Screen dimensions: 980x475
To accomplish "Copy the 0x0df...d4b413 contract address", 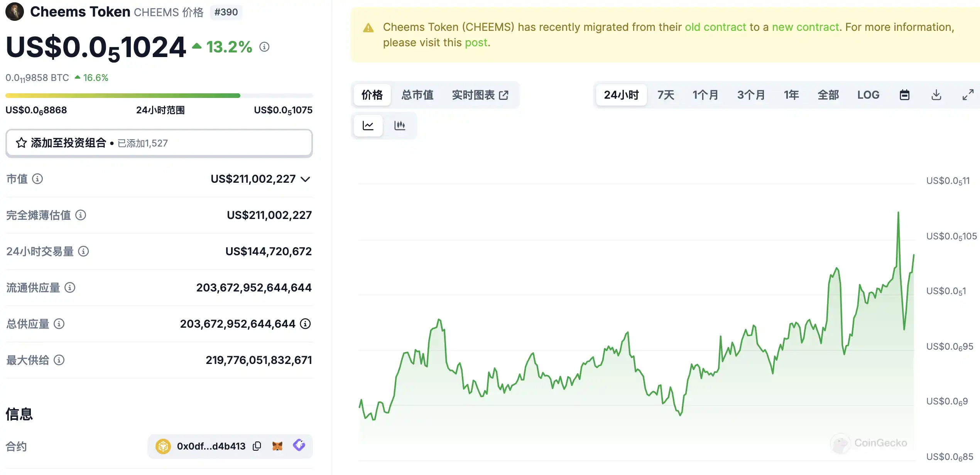I will tap(257, 446).
